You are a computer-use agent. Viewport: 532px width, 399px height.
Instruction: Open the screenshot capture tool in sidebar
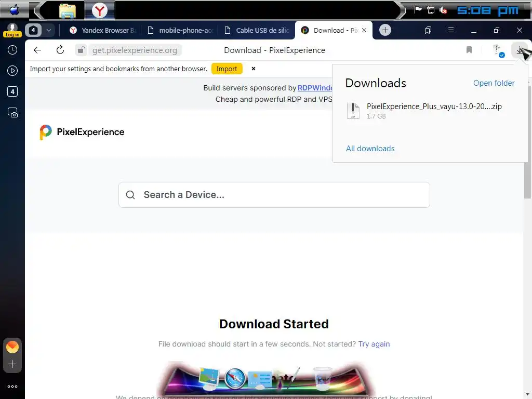point(12,113)
